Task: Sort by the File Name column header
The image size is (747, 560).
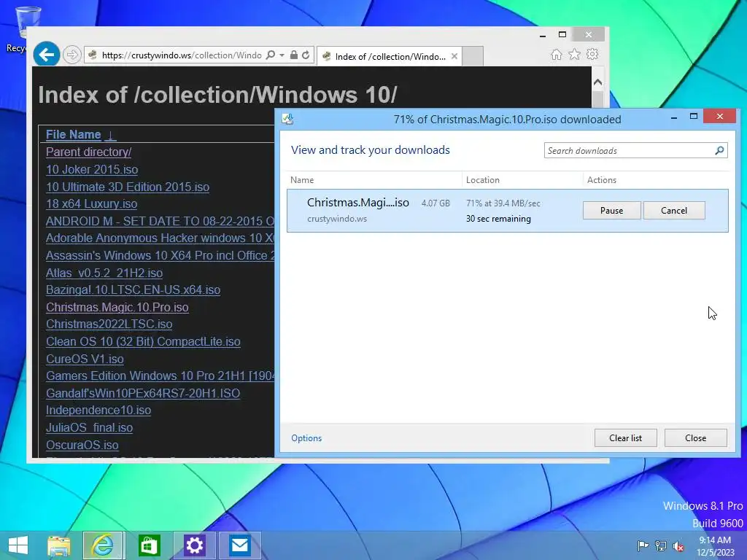Action: point(74,135)
